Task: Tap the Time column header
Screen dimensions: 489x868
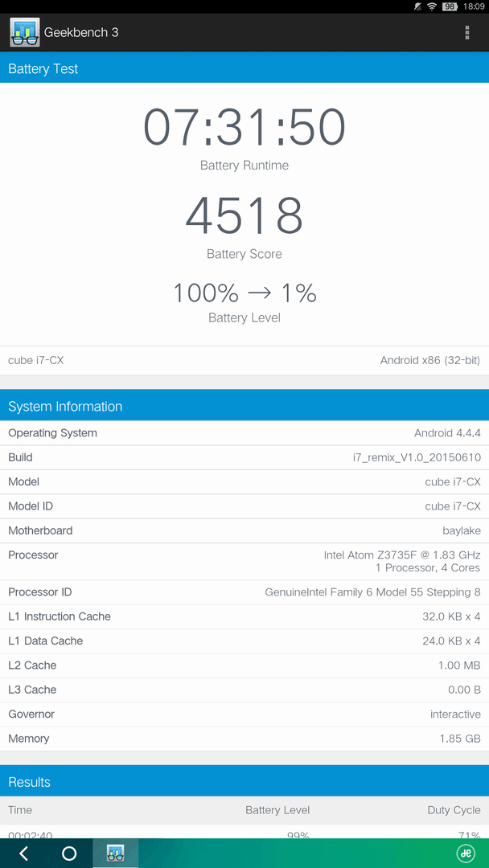Action: 20,810
